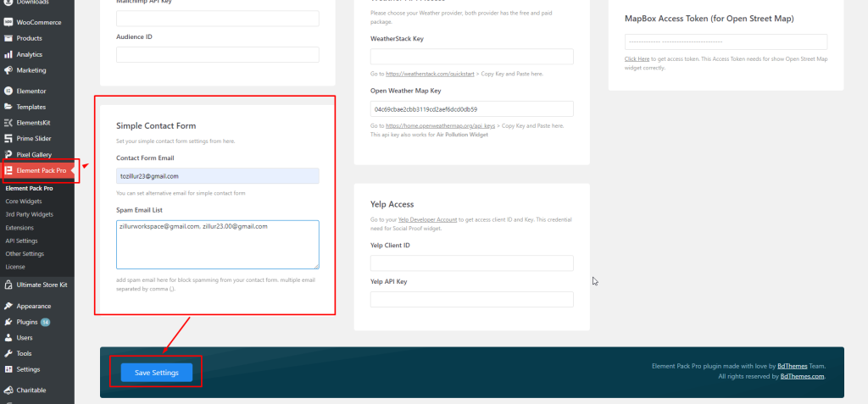Screen dimensions: 868x404
Task: Focus the Spam Email List textarea
Action: pos(218,245)
